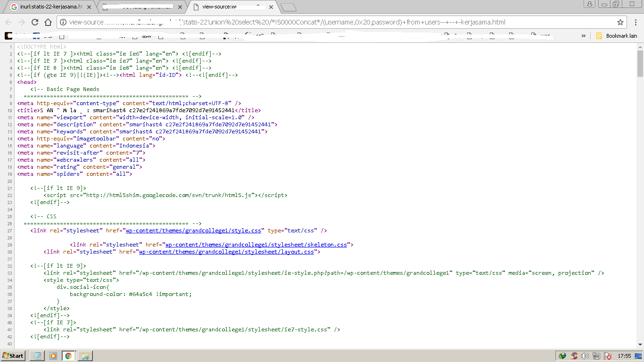
Task: Click the webcrawlers meta line
Action: (82, 160)
